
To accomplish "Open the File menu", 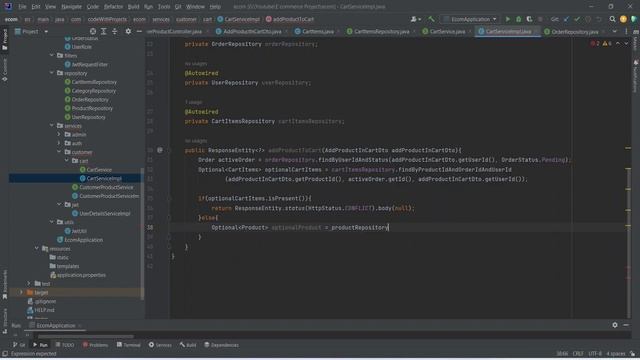I will (x=22, y=7).
